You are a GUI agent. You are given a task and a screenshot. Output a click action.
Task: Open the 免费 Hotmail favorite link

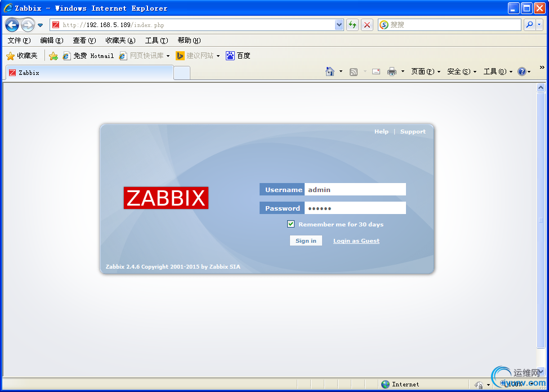point(88,56)
